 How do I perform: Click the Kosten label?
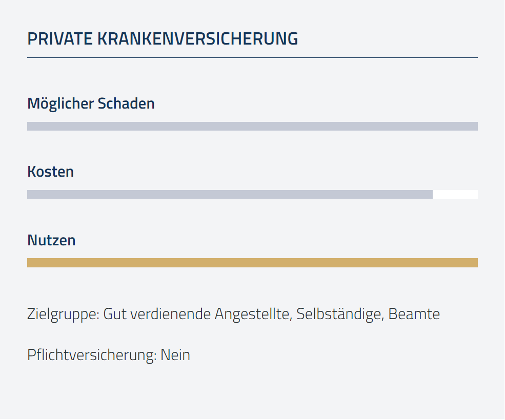[x=51, y=172]
